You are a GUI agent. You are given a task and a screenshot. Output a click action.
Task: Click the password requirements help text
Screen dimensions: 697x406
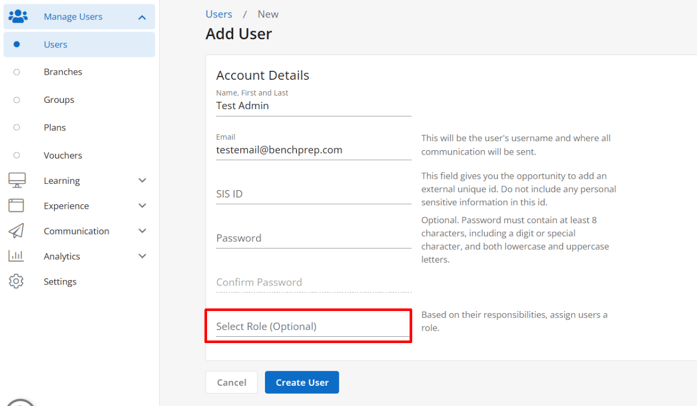(515, 240)
